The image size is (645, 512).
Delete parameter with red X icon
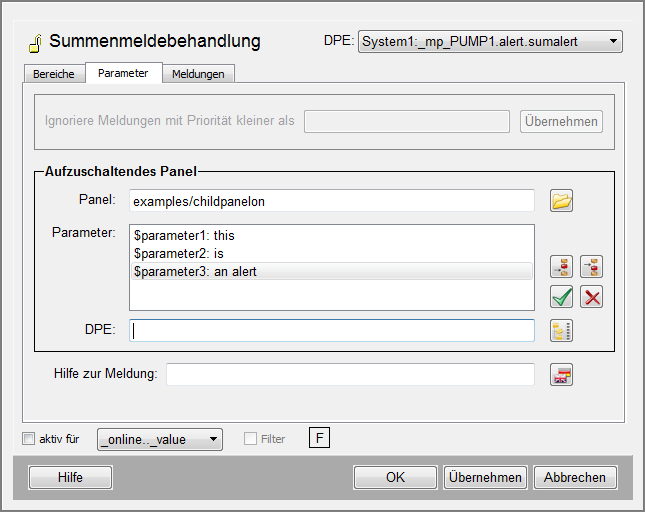point(592,297)
